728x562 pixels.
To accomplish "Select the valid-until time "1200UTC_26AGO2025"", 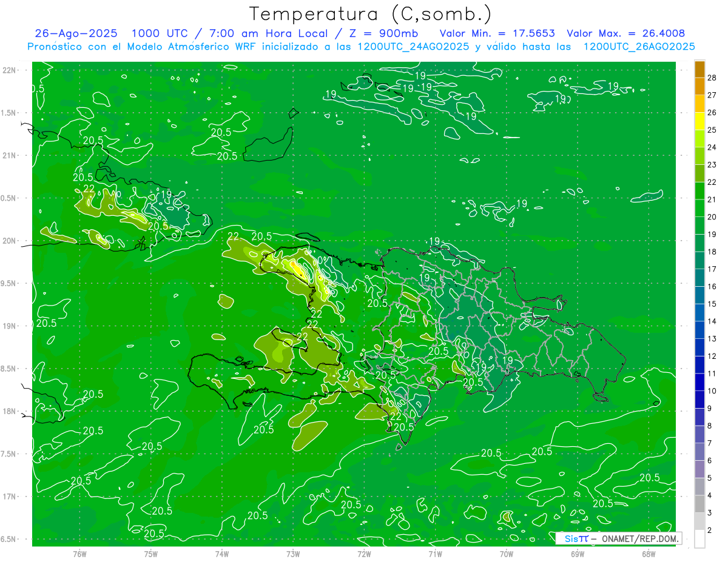I will tap(639, 47).
